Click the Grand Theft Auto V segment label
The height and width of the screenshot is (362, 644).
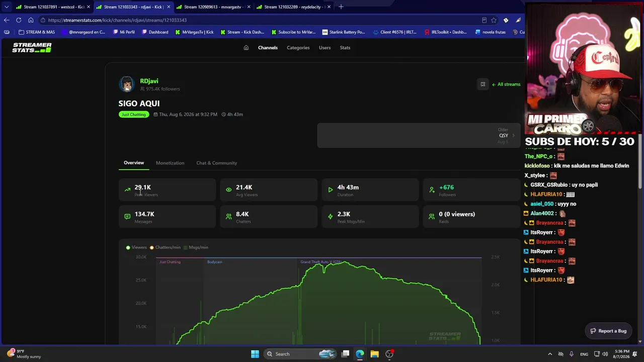[321, 262]
